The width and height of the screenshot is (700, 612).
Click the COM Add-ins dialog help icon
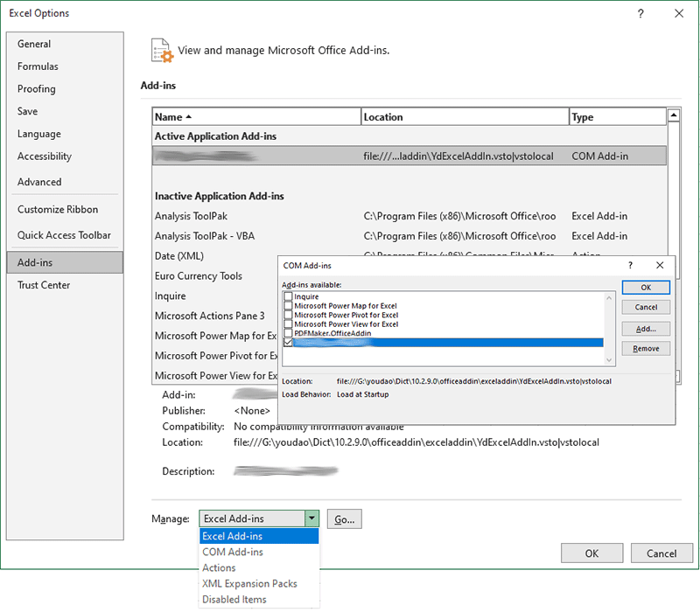tap(630, 265)
